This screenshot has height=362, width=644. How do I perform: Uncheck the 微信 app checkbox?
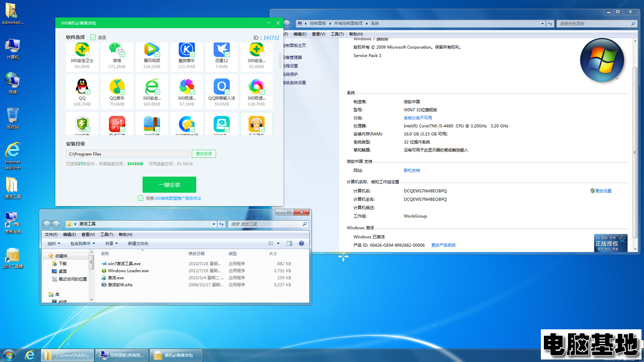(122, 54)
